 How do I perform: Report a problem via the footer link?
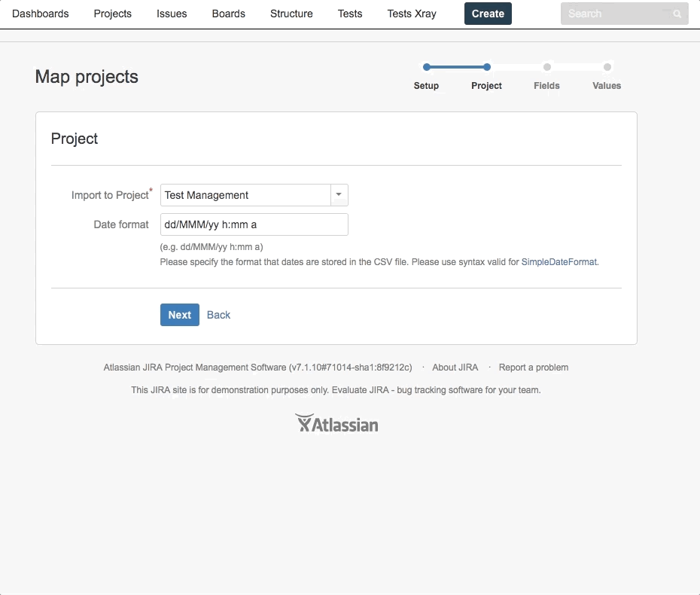point(534,368)
